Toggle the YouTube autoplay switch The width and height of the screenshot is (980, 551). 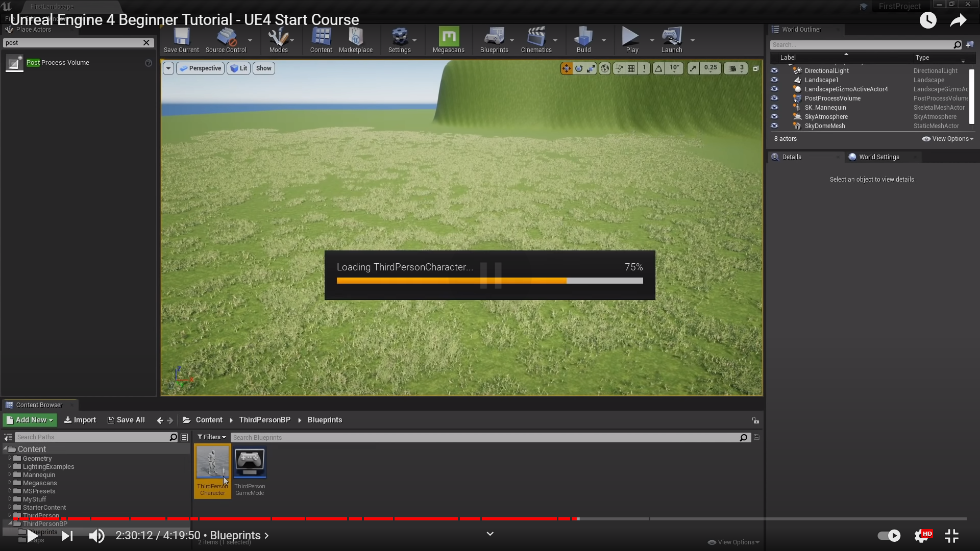889,536
